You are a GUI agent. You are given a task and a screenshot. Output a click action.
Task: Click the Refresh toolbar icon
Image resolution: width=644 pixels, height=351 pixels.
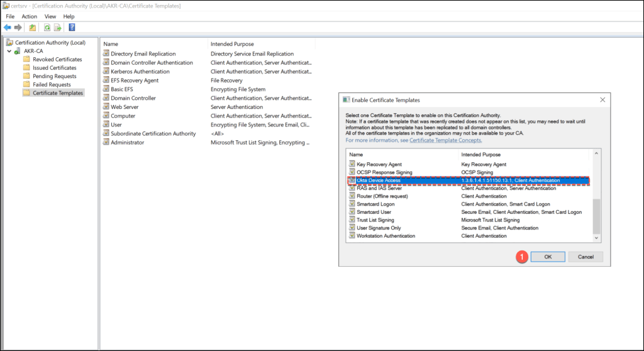pos(47,27)
